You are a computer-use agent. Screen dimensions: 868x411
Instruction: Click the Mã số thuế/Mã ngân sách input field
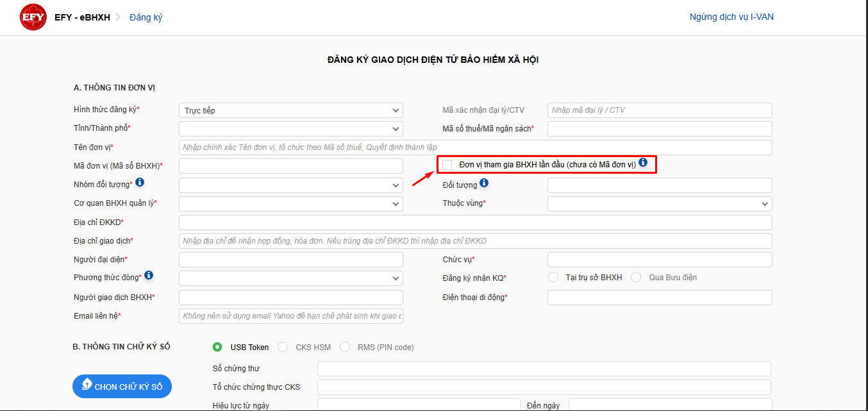[x=659, y=129]
